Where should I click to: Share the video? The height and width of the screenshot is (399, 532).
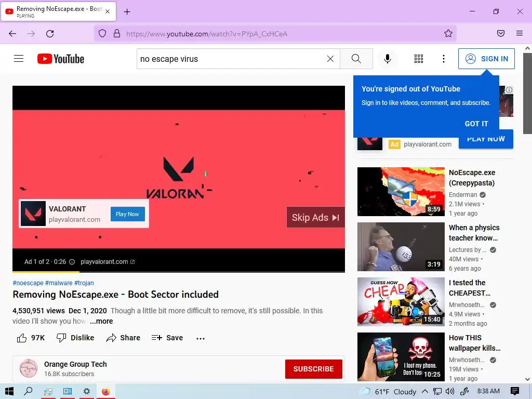pyautogui.click(x=123, y=338)
